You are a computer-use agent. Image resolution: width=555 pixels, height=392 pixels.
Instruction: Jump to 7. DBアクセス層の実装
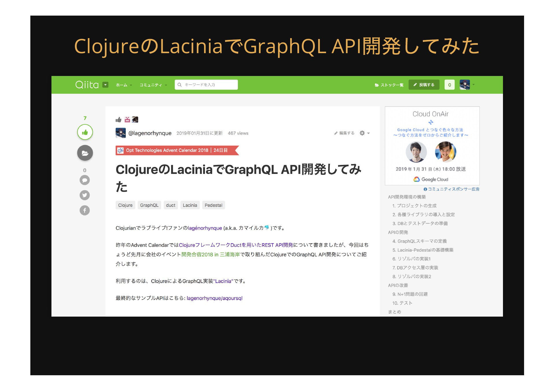click(415, 268)
